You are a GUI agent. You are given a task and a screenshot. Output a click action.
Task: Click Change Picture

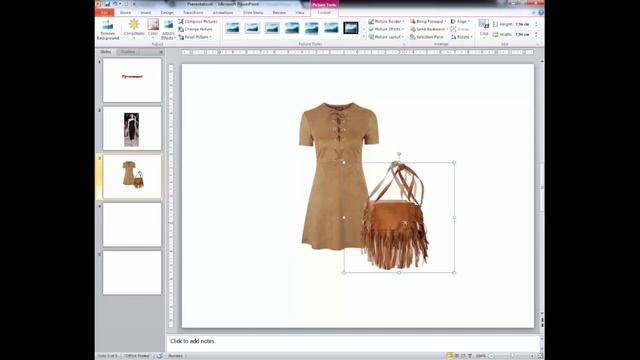[x=196, y=29]
